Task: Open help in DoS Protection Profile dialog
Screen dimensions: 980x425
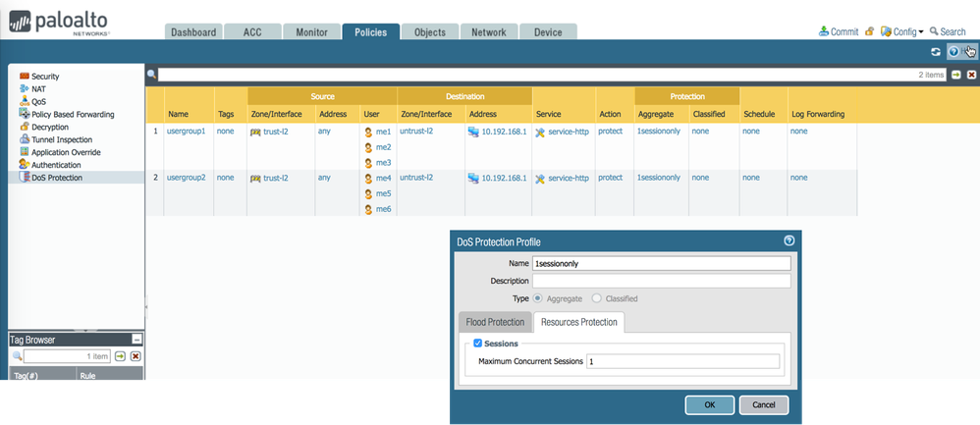Action: click(789, 241)
